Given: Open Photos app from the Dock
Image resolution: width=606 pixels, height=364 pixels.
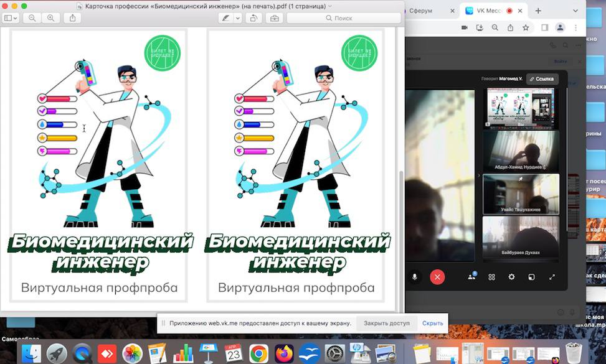Looking at the screenshot, I should (133, 353).
